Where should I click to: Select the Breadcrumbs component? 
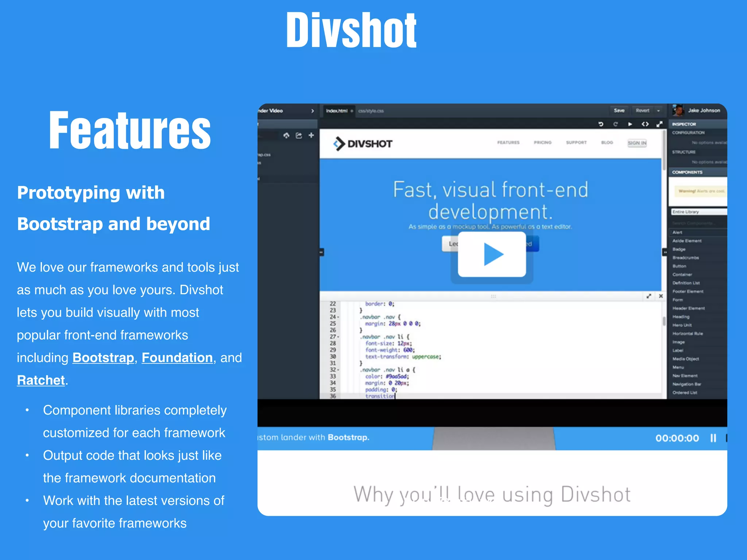coord(698,257)
